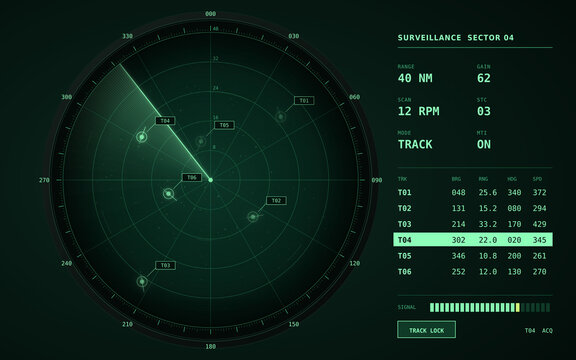576x360 pixels.
Task: Select the T04 target blip on radar
Action: click(142, 137)
